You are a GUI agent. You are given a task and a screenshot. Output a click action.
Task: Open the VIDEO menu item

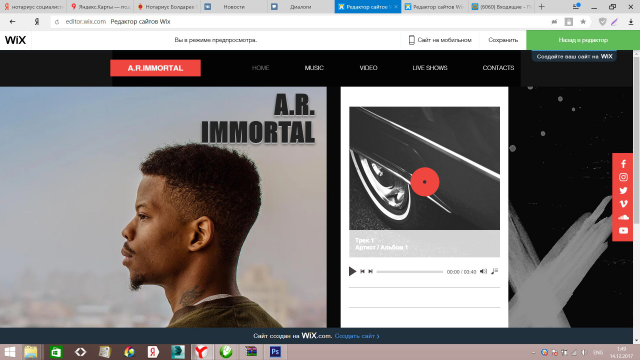pyautogui.click(x=368, y=68)
